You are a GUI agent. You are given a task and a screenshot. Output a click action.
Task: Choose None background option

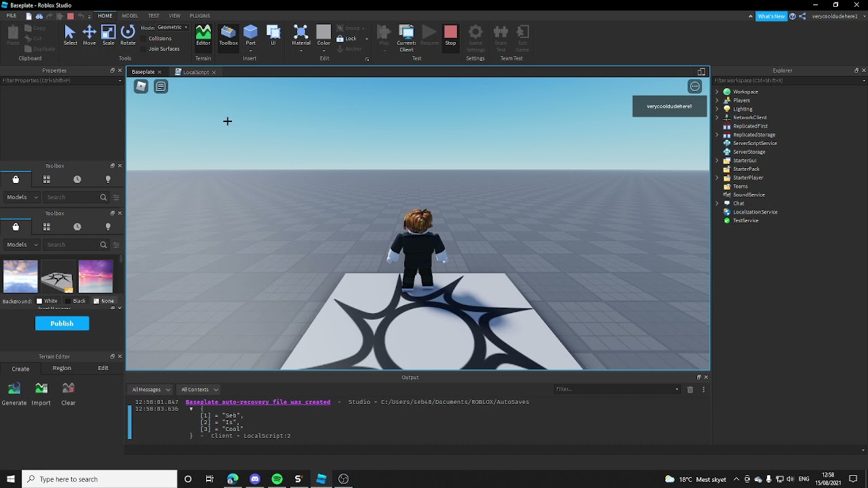pos(104,301)
